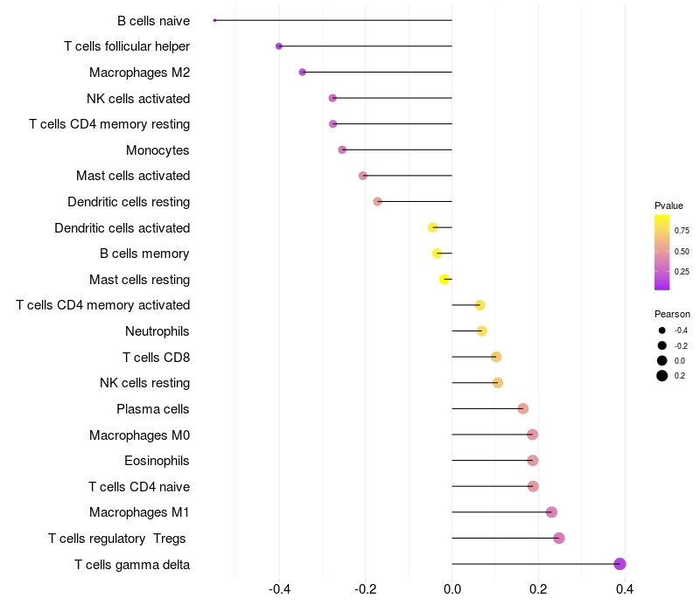The width and height of the screenshot is (700, 612).
Task: Select the Pearson 0.0 legend dot
Action: (x=662, y=361)
